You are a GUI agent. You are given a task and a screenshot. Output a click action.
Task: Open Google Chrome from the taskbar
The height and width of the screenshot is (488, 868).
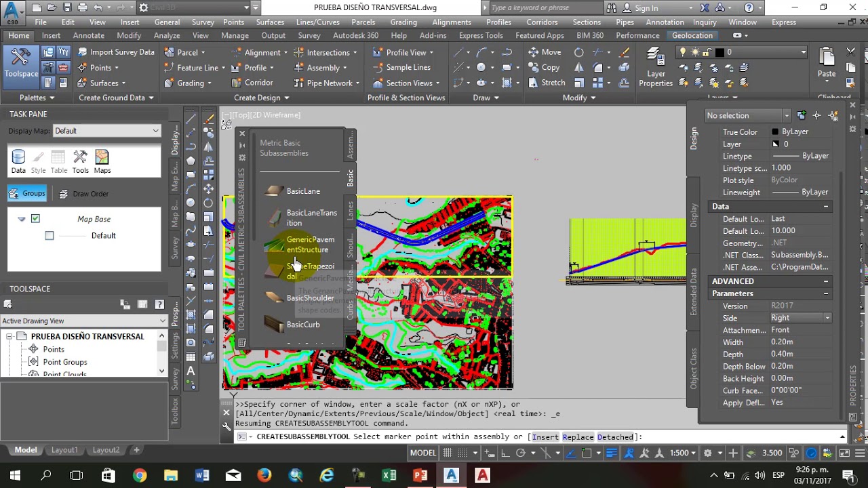[x=139, y=475]
